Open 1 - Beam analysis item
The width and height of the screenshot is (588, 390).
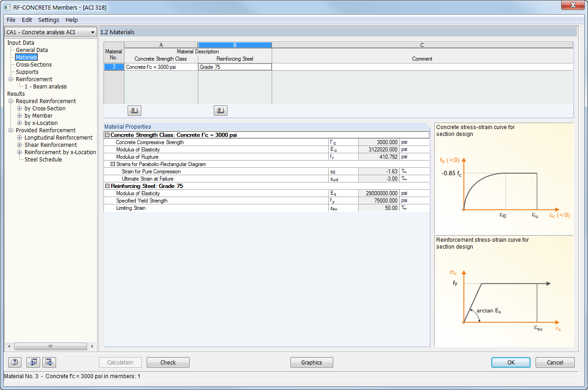tap(46, 87)
